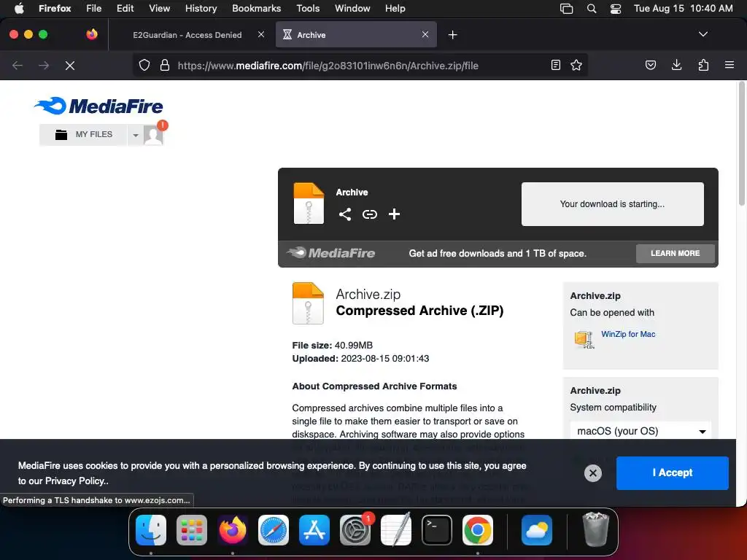Switch to E2Guardian - Access Denied tab

click(187, 35)
